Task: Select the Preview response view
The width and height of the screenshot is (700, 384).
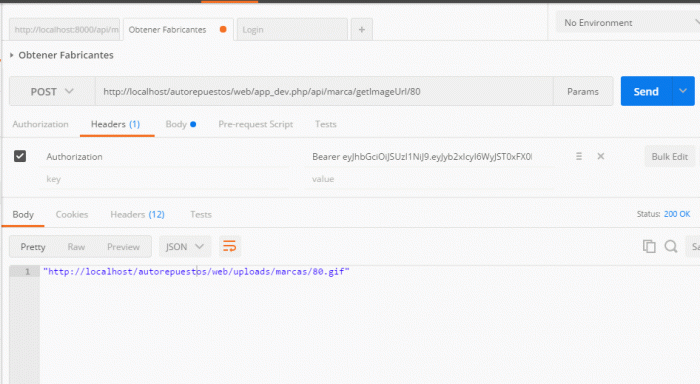Action: click(x=123, y=247)
